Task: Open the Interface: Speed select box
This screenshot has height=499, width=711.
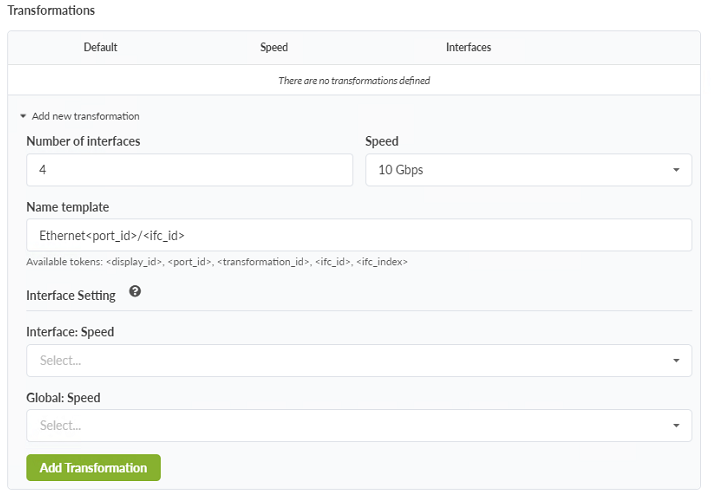Action: [350, 360]
